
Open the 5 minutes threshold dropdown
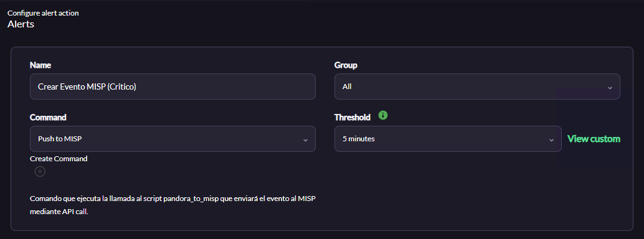[x=448, y=139]
